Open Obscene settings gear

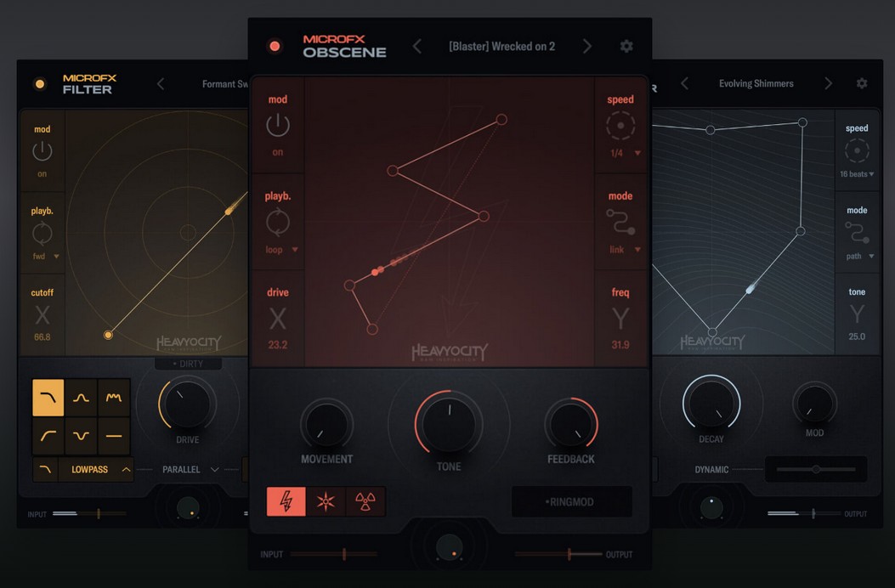click(x=626, y=46)
